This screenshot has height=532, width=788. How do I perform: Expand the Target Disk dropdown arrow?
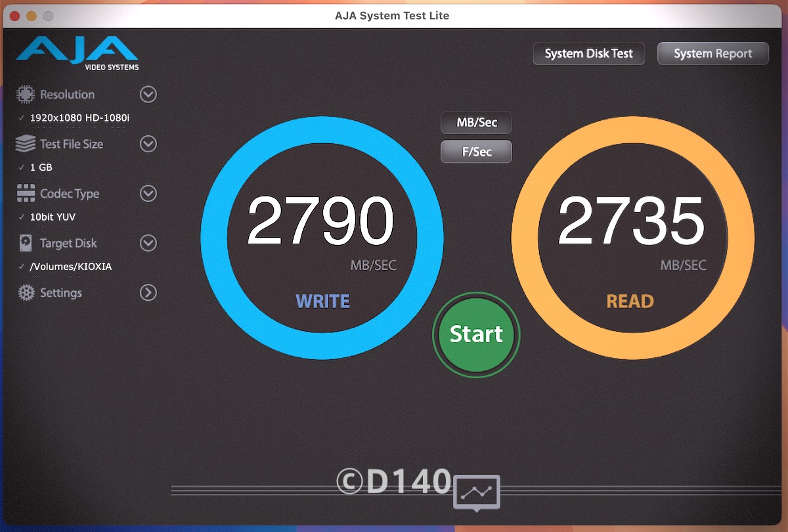pos(148,243)
